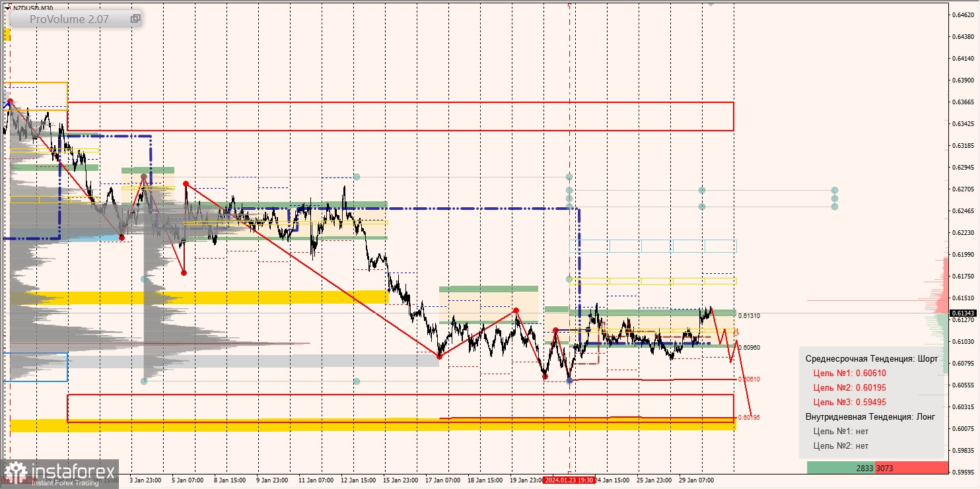
Task: Click the ProVolume 2.07 window toggle icon
Action: click(x=135, y=19)
